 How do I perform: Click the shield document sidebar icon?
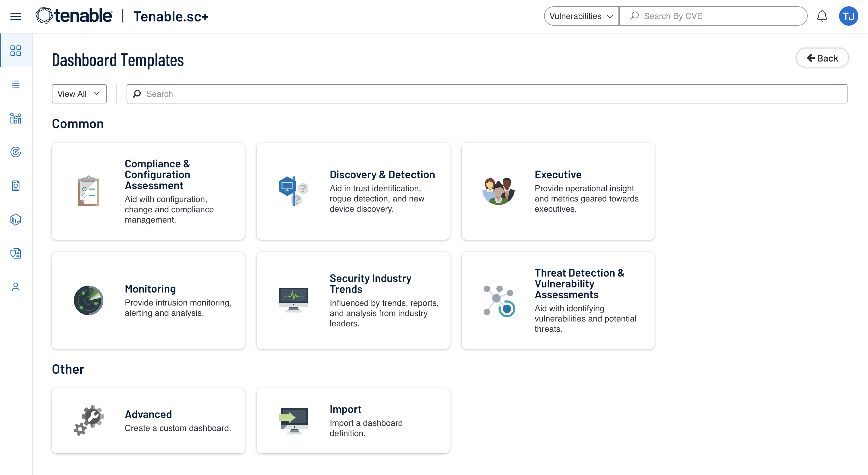(x=15, y=253)
